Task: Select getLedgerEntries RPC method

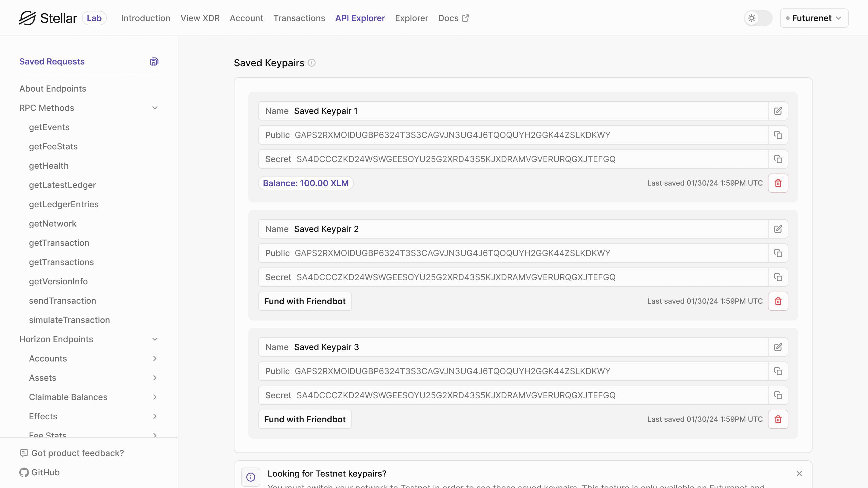Action: pyautogui.click(x=64, y=205)
